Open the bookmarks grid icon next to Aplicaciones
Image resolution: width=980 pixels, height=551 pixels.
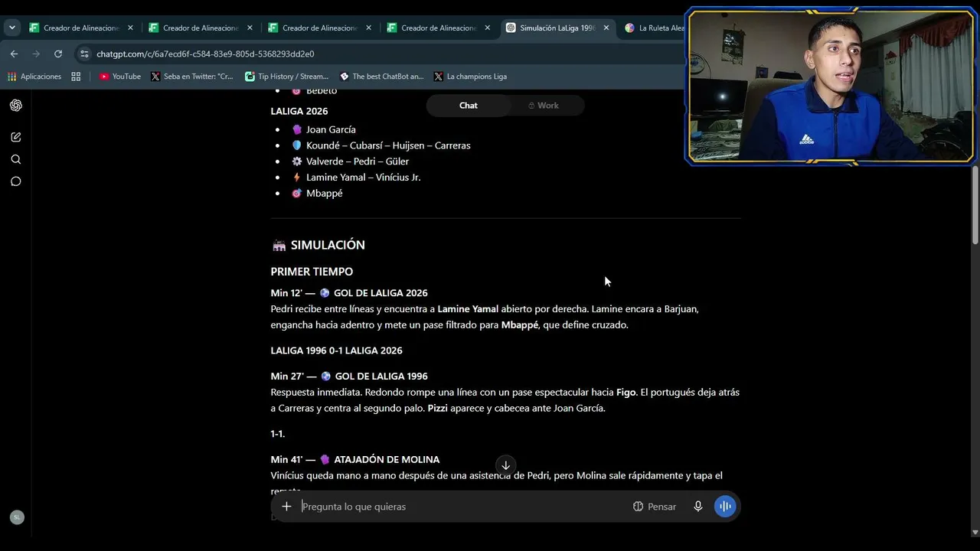click(76, 77)
